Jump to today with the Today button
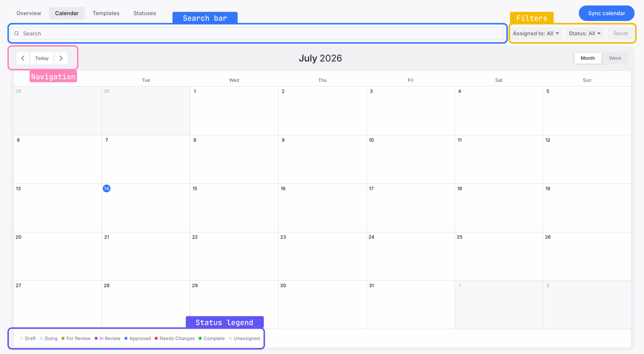644x354 pixels. [42, 58]
